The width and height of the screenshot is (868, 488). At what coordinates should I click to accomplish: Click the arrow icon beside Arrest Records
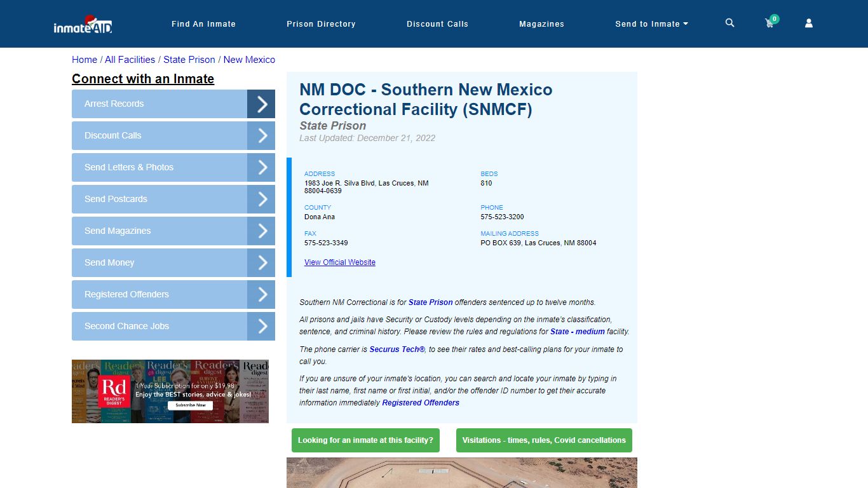[x=261, y=104]
